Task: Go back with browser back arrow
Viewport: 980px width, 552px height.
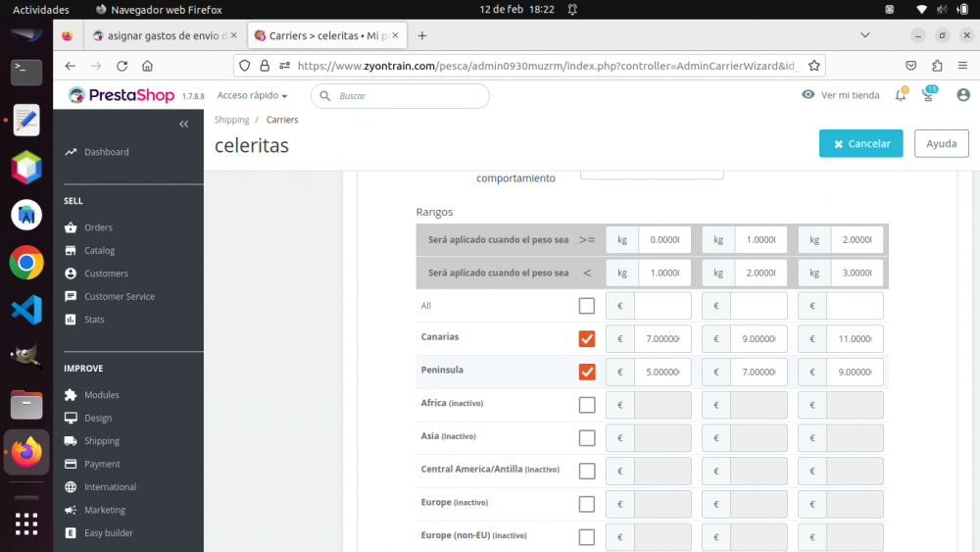Action: pyautogui.click(x=70, y=66)
